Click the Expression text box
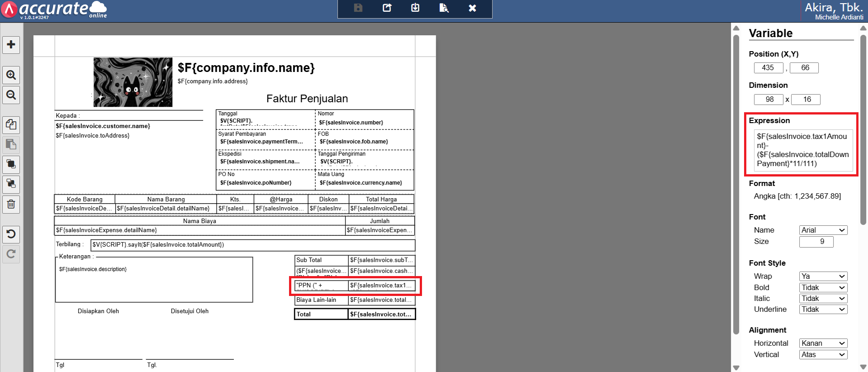The height and width of the screenshot is (372, 868). coord(803,150)
